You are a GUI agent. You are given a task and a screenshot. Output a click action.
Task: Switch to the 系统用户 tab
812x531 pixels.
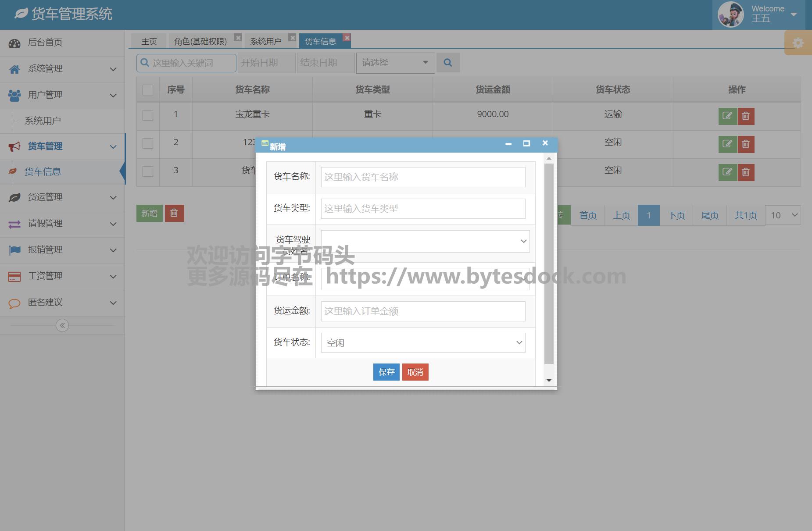[x=266, y=41]
